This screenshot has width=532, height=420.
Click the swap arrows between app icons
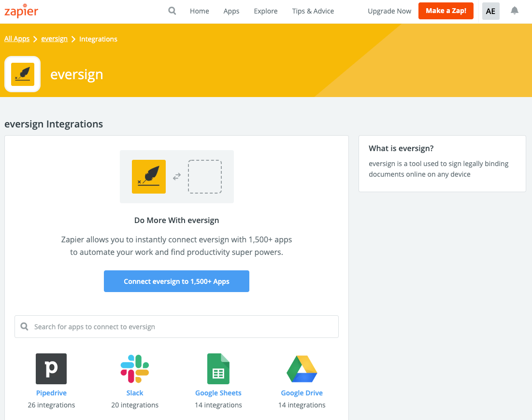point(177,177)
